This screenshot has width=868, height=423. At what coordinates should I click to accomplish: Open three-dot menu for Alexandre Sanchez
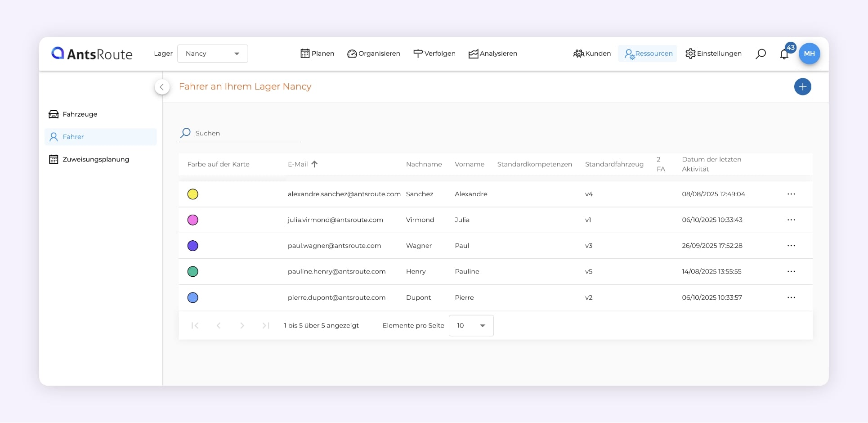[x=791, y=194]
